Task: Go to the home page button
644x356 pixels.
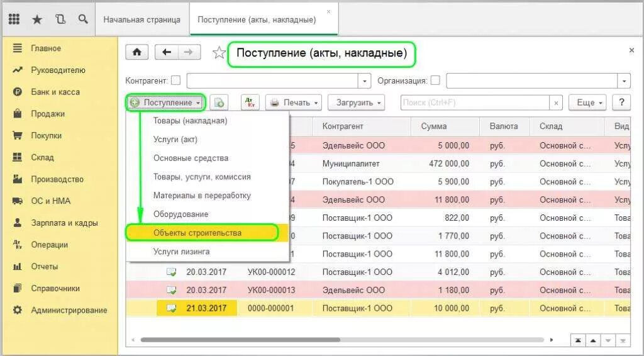Action: point(136,52)
